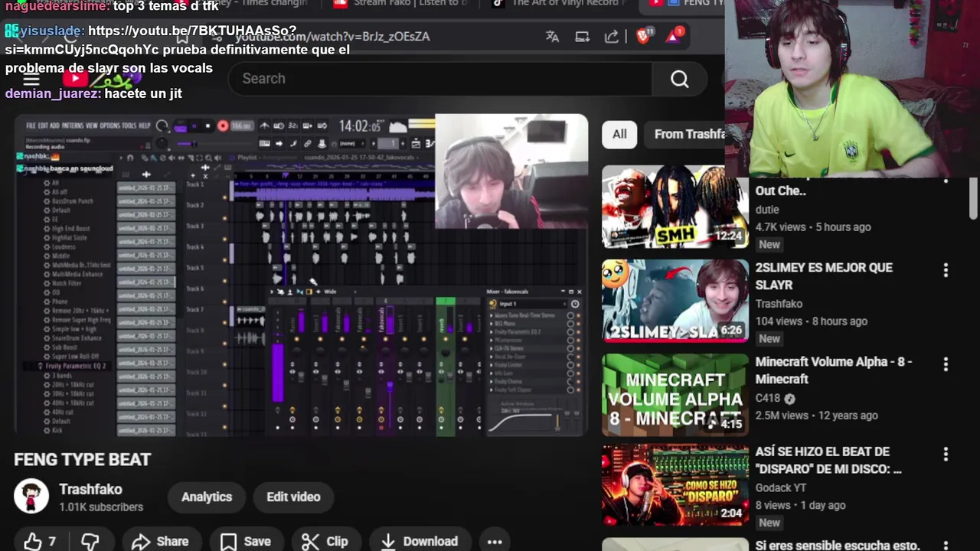The image size is (980, 551).
Task: Open the 2SLIMEY ES MEJOR QUE SLAYR title
Action: [824, 275]
